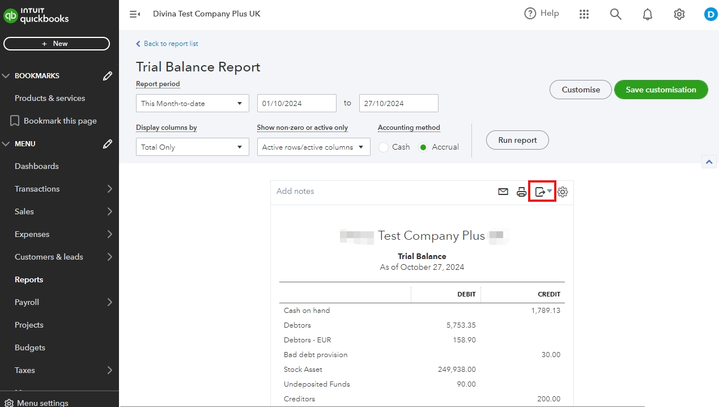Image resolution: width=719 pixels, height=407 pixels.
Task: Print the trial balance report
Action: pos(521,192)
